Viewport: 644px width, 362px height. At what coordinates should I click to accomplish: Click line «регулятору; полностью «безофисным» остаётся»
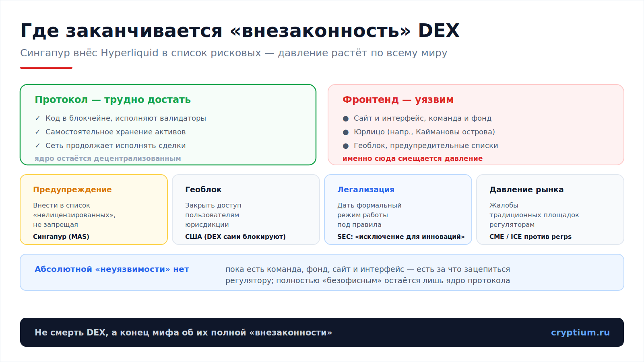pyautogui.click(x=368, y=280)
